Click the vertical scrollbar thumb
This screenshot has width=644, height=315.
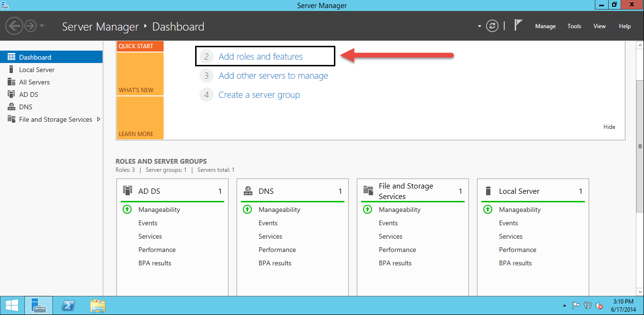tap(640, 146)
